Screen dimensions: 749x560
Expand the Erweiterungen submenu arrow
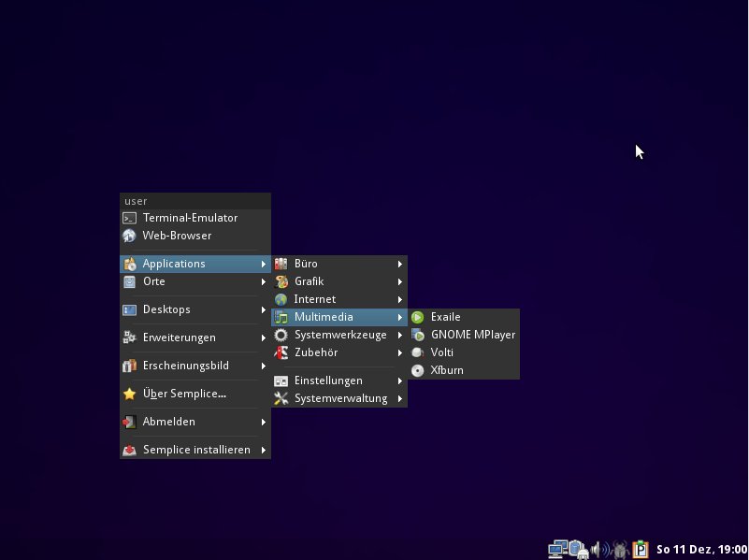click(x=263, y=338)
